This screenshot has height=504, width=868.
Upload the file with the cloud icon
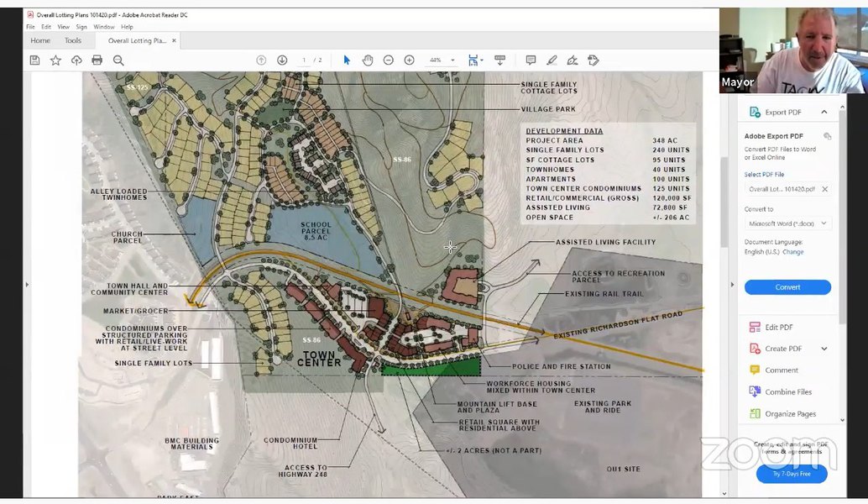pyautogui.click(x=76, y=60)
